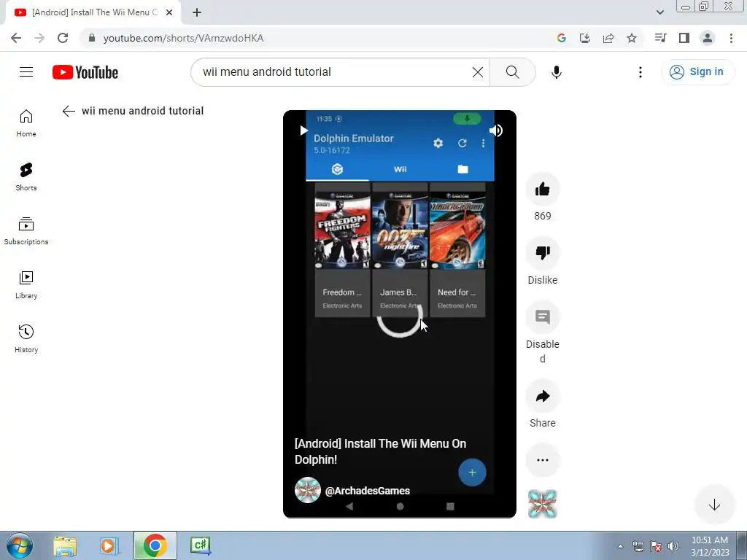Go to the YouTube logo homepage

pos(85,72)
